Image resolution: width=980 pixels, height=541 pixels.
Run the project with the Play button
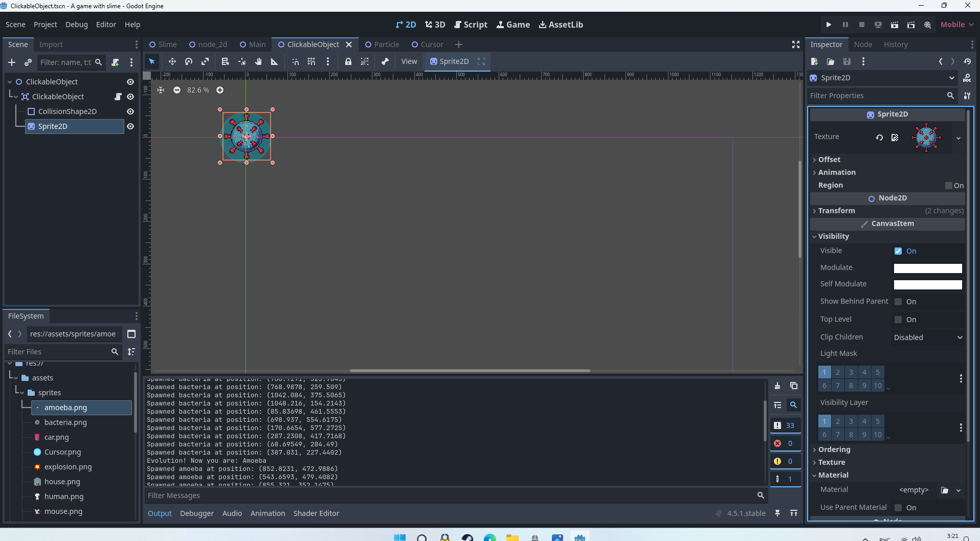click(829, 25)
